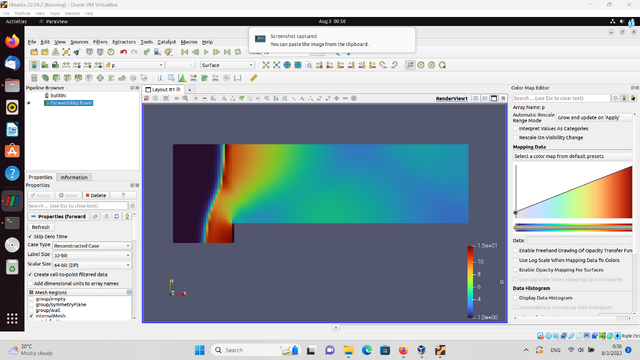Viewport: 640px width, 360px height.
Task: Click the Open file folder icon in toolbar
Action: coord(34,52)
